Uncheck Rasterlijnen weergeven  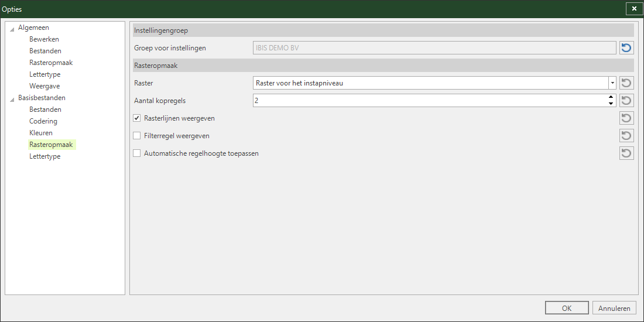(137, 118)
